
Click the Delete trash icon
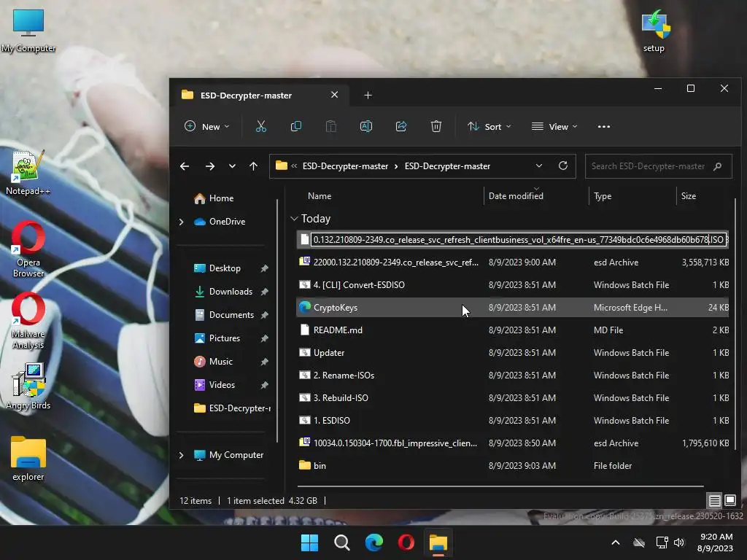[436, 127]
